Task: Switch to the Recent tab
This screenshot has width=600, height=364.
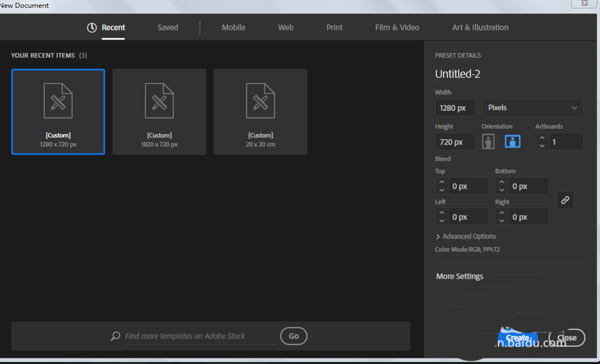Action: (113, 28)
